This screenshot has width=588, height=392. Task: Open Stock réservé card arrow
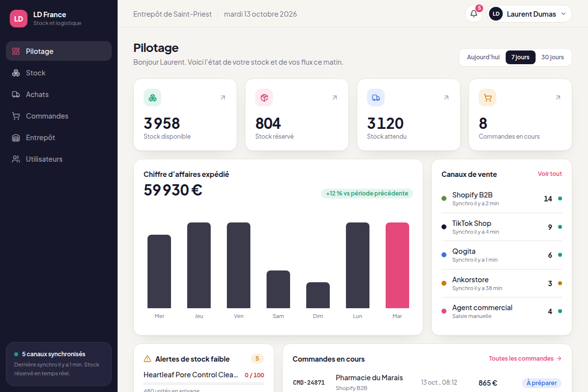(335, 98)
